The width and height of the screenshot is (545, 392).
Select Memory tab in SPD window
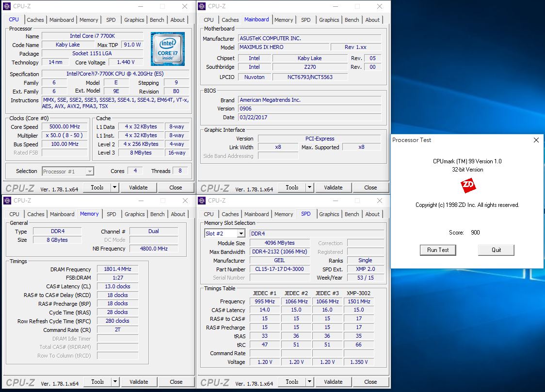point(284,214)
